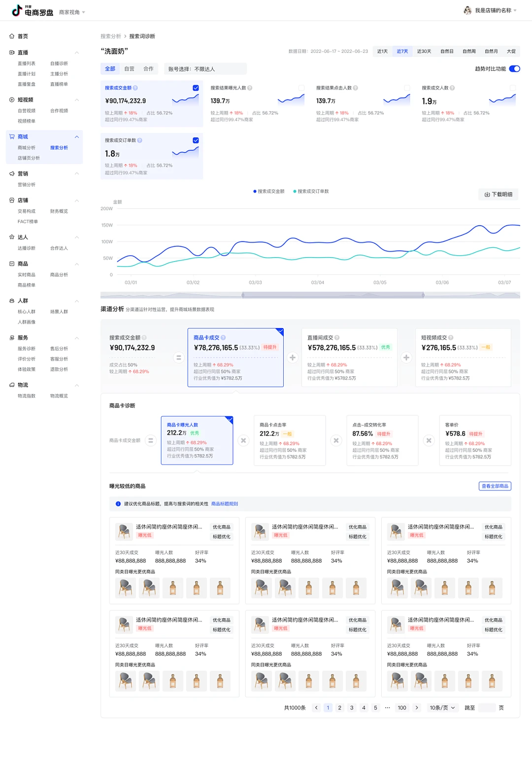Screen dimensions: 532x762
Task: Check the 搜索结果曝光人数 metric checkbox
Action: point(301,88)
